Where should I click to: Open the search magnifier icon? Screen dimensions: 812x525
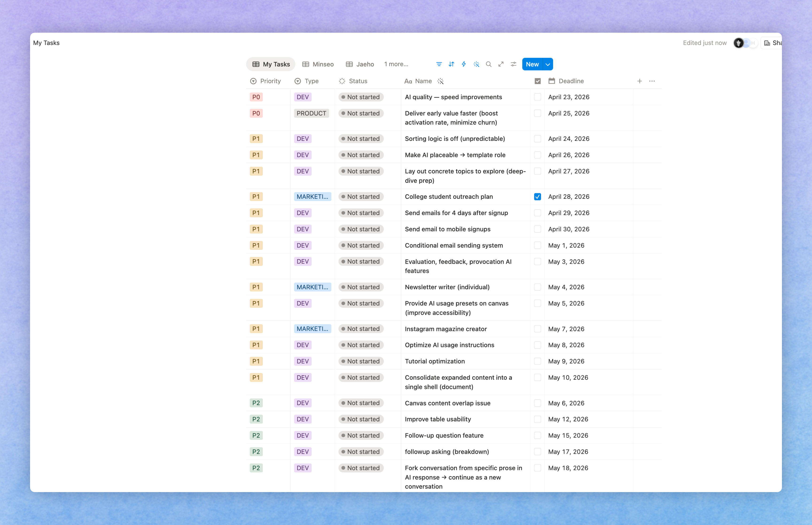click(489, 64)
